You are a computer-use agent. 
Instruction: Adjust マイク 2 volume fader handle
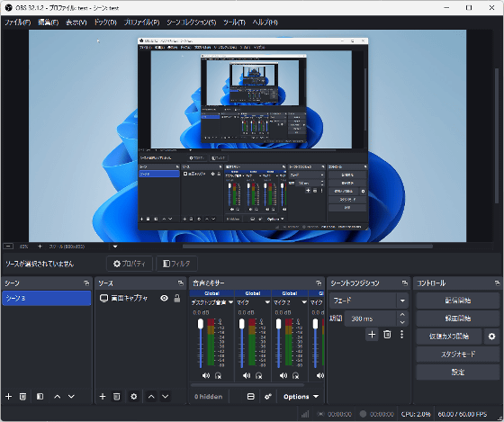point(279,324)
